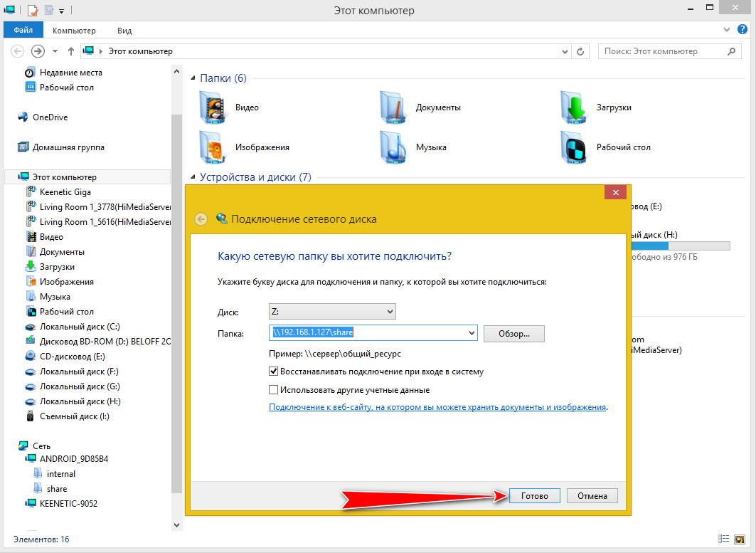Open the Файл ribbon tab
The height and width of the screenshot is (553, 756).
[23, 30]
